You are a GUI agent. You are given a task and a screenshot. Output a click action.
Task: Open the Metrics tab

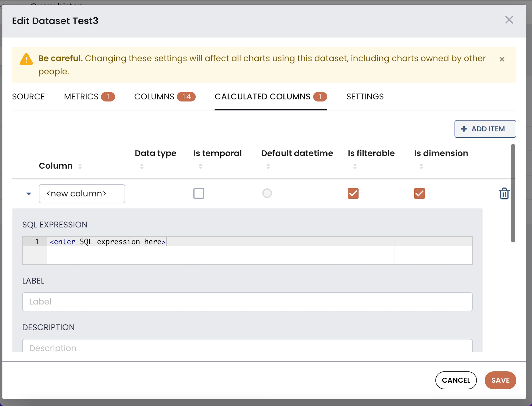pos(89,97)
